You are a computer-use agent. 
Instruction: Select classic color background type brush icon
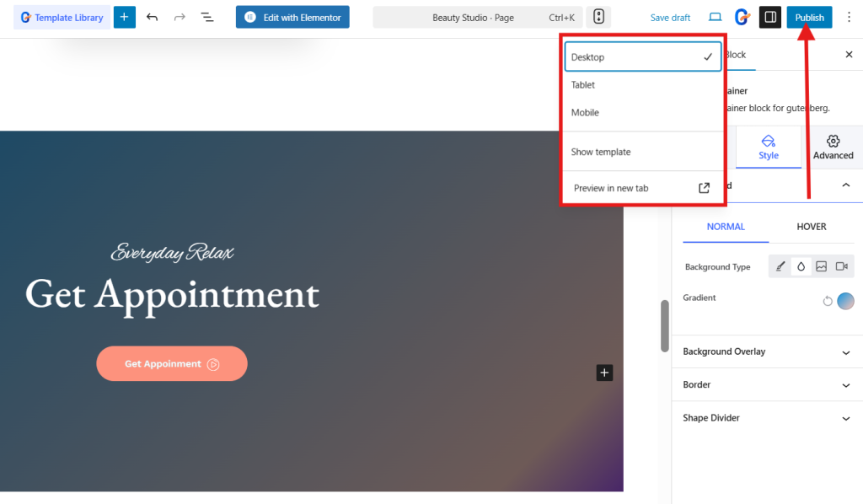[780, 266]
